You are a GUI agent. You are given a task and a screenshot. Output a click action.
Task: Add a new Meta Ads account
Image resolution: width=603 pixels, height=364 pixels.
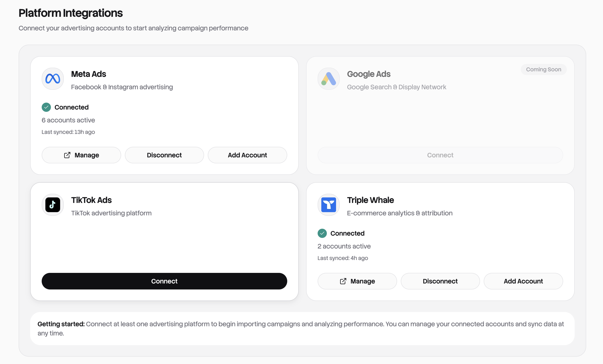click(x=247, y=155)
